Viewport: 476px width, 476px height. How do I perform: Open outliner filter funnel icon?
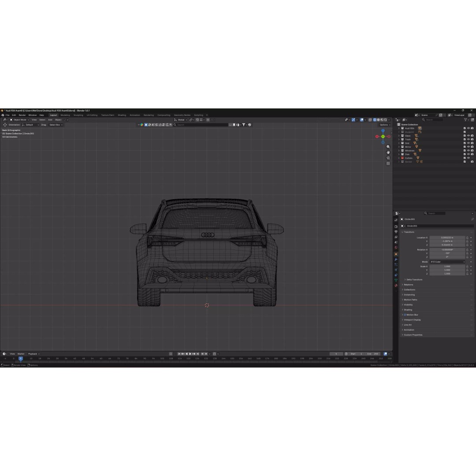(x=466, y=120)
